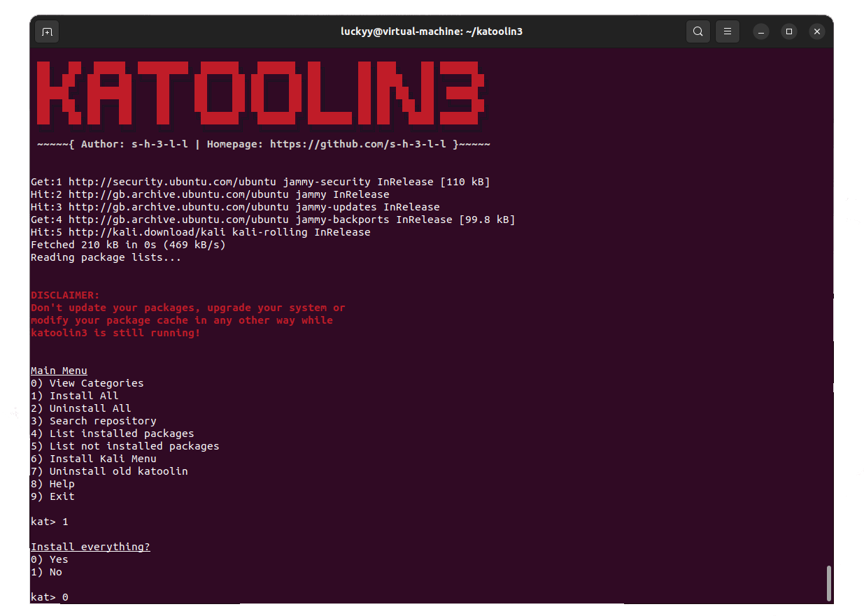Maximize the terminal window

[x=789, y=31]
